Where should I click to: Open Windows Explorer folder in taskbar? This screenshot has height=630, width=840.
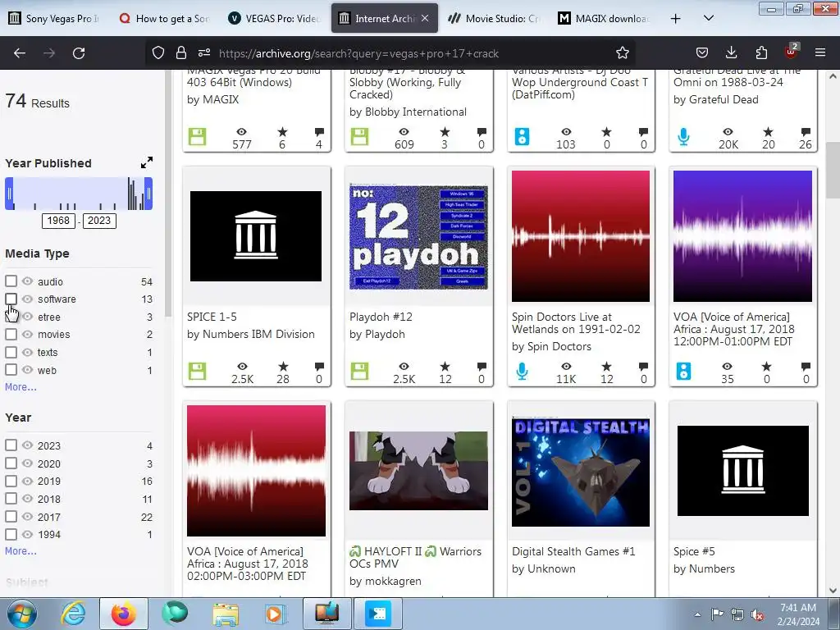tap(226, 614)
